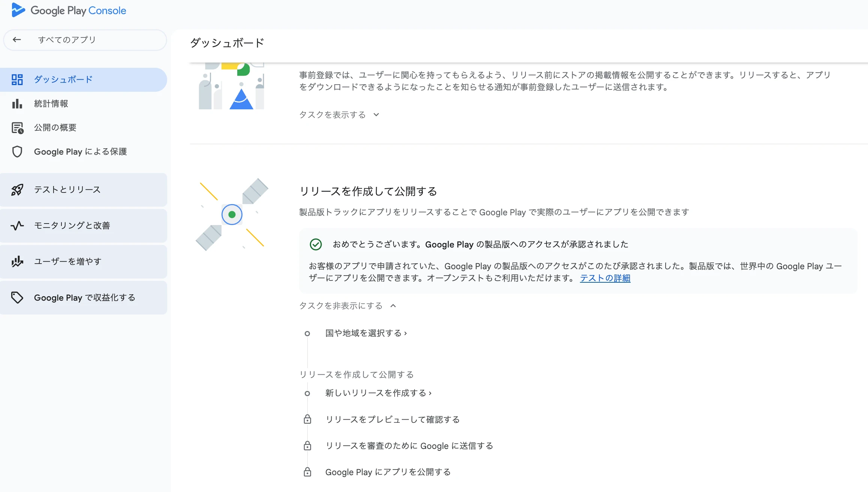Expand the モニタリングと改善 sidebar section
Viewport: 868px width, 492px height.
84,225
